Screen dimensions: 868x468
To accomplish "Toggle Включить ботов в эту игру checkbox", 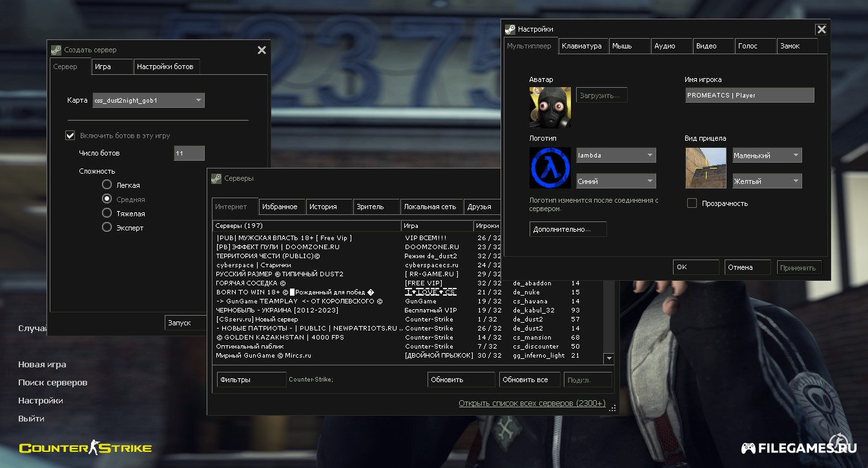I will pyautogui.click(x=70, y=136).
